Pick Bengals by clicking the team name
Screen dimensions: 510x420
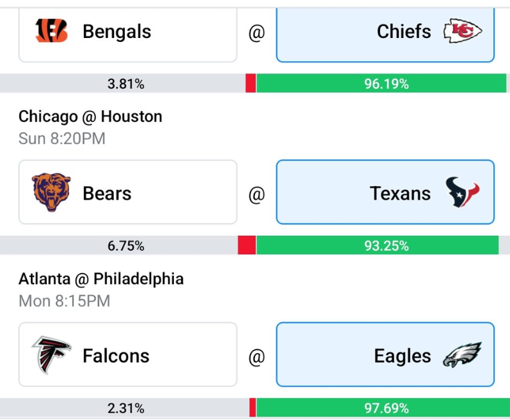click(x=117, y=32)
